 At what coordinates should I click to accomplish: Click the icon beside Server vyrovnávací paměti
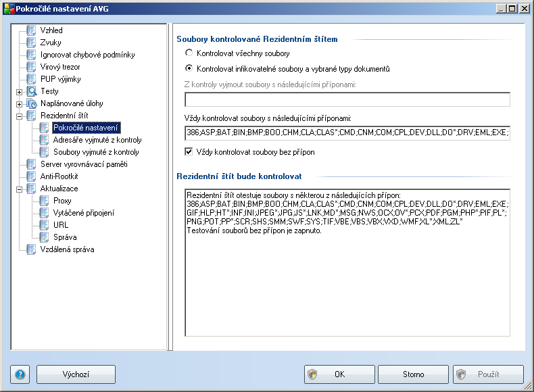(x=31, y=164)
